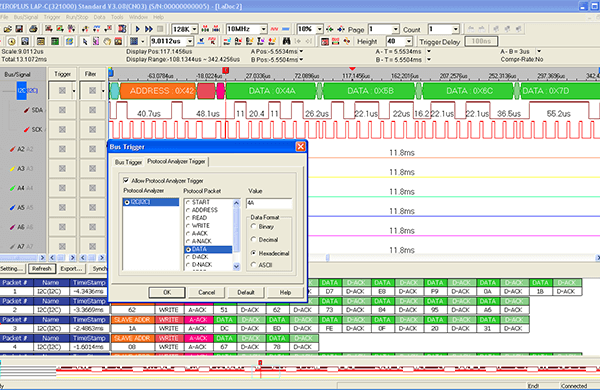
Task: Select the Hexadecimal data format radio
Action: (x=253, y=253)
